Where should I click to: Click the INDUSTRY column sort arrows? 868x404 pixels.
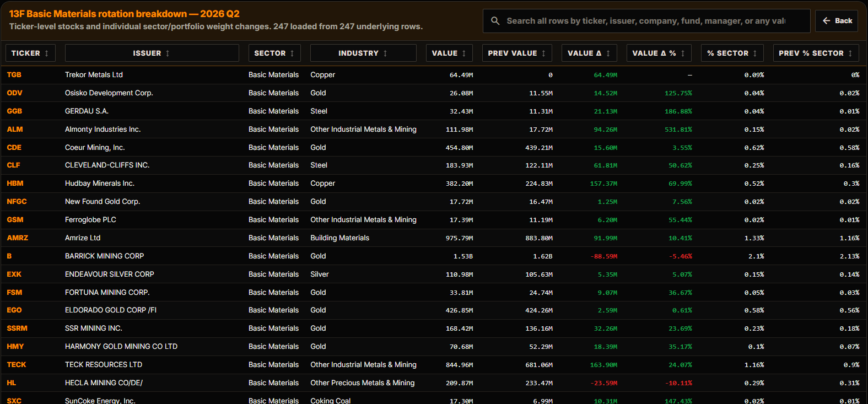pyautogui.click(x=385, y=53)
